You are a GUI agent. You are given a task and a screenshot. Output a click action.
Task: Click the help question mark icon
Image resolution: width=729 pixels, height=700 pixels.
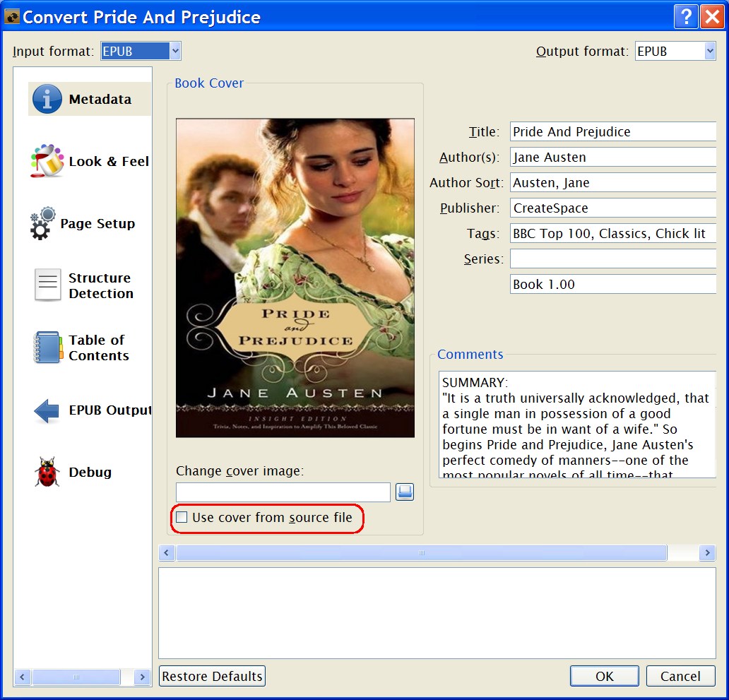[686, 17]
